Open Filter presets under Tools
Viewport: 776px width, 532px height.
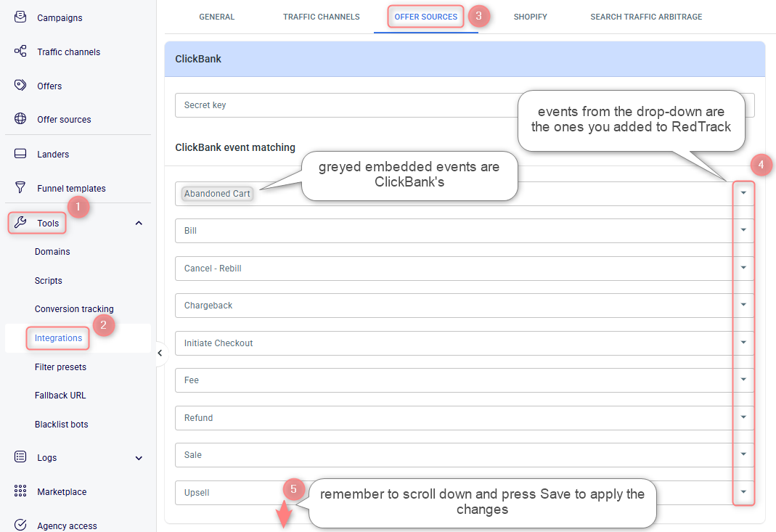click(60, 367)
